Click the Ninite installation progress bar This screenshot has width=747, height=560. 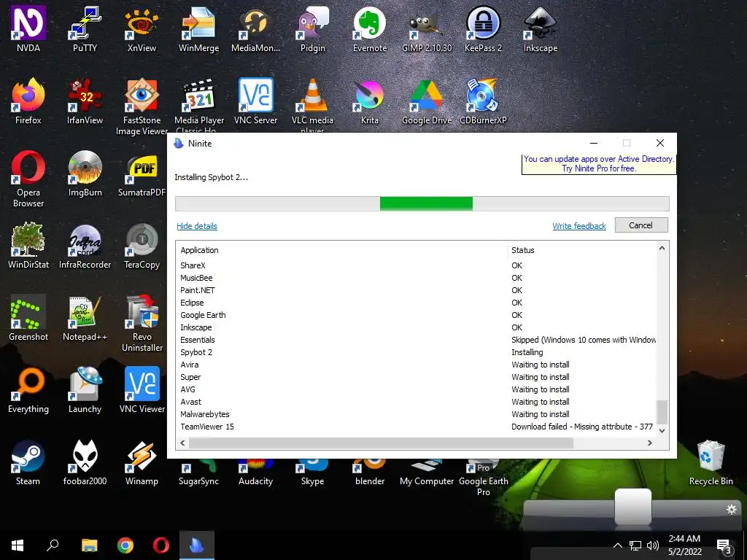click(422, 203)
